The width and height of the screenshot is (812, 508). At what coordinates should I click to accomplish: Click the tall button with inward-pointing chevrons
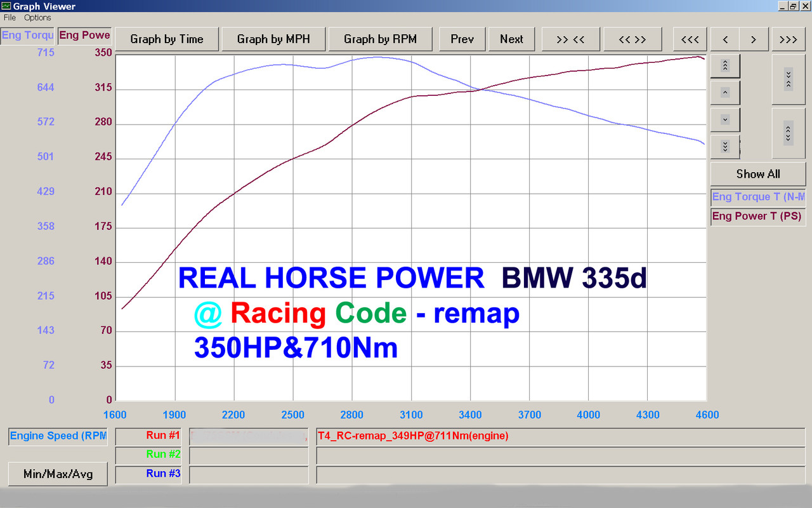(x=789, y=79)
